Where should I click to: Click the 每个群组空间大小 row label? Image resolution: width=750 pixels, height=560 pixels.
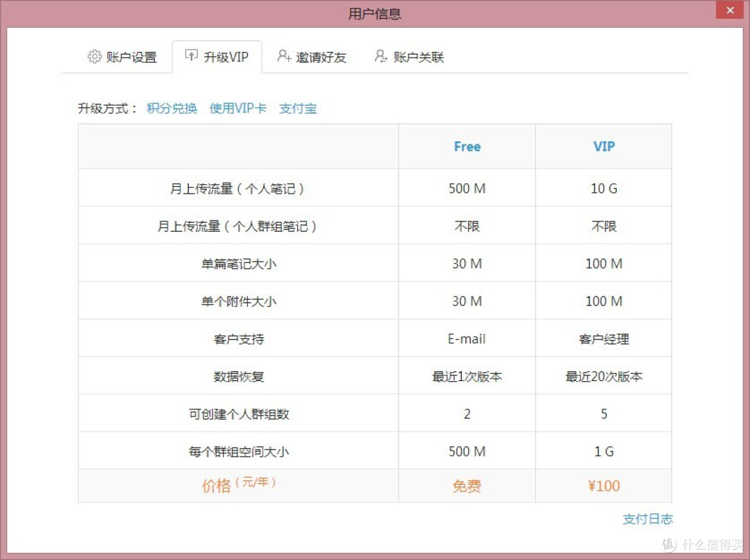pos(239,452)
